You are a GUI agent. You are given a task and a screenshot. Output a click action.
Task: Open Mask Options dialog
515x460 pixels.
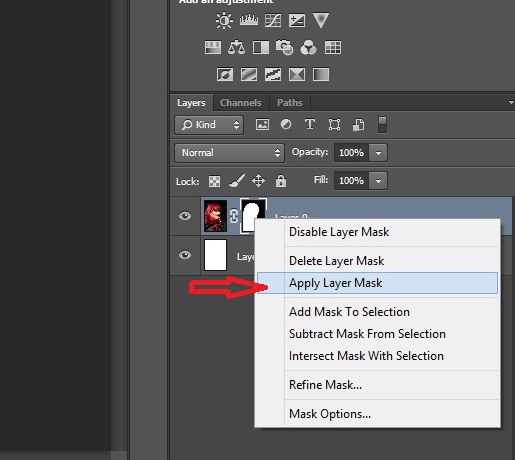[x=377, y=414]
